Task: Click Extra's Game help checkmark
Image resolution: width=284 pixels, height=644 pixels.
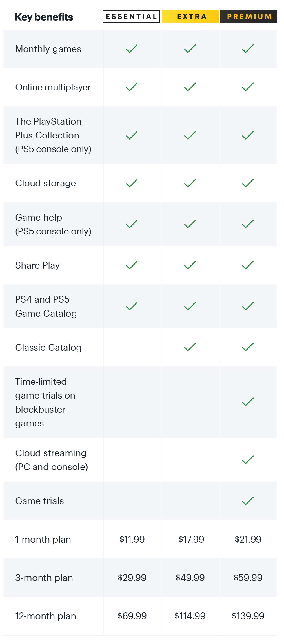Action: click(x=190, y=224)
